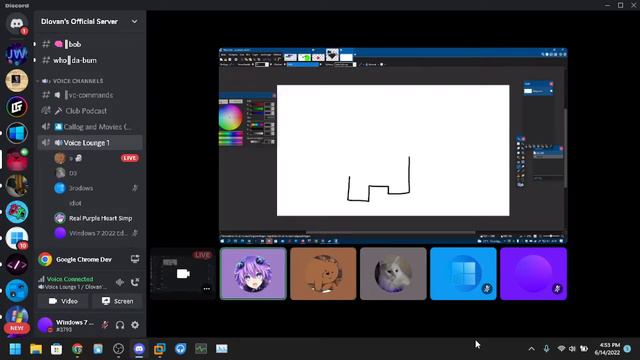The width and height of the screenshot is (640, 360).
Task: Open the JW server icon
Action: (x=16, y=53)
